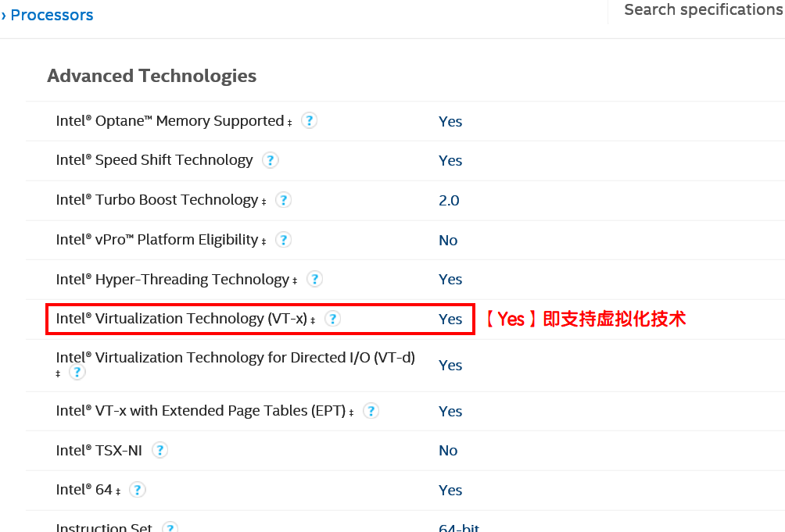
Task: Show help for VT-x with Extended Page Tables
Action: point(371,410)
